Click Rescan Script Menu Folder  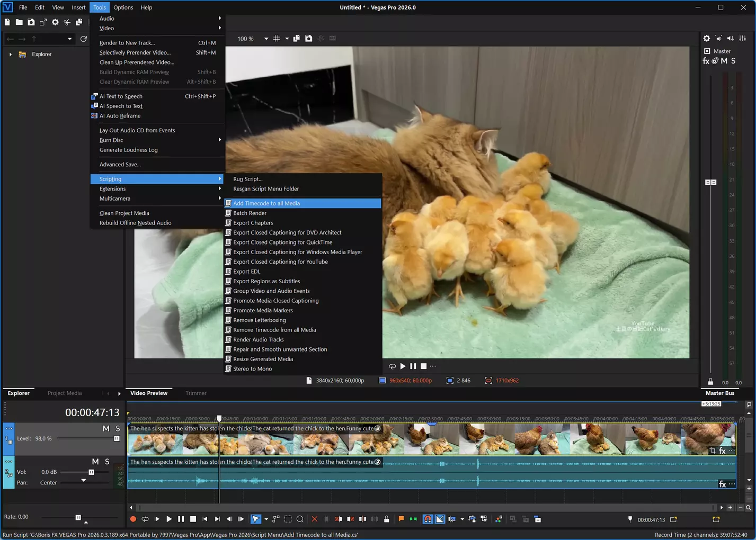pyautogui.click(x=303, y=188)
